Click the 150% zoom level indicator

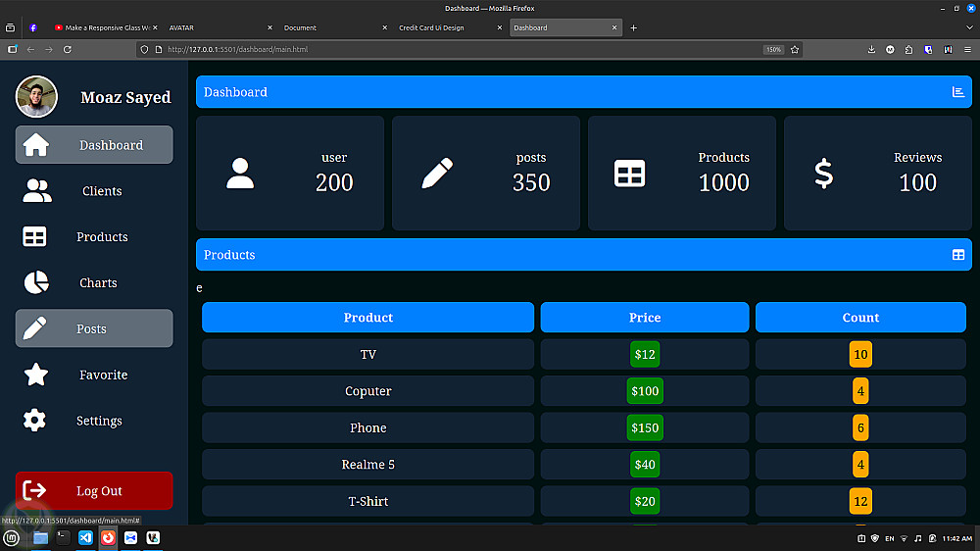(773, 49)
